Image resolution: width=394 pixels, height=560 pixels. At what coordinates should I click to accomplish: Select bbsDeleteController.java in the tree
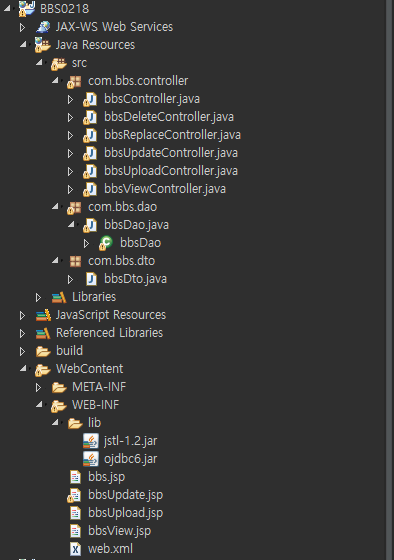pyautogui.click(x=169, y=117)
